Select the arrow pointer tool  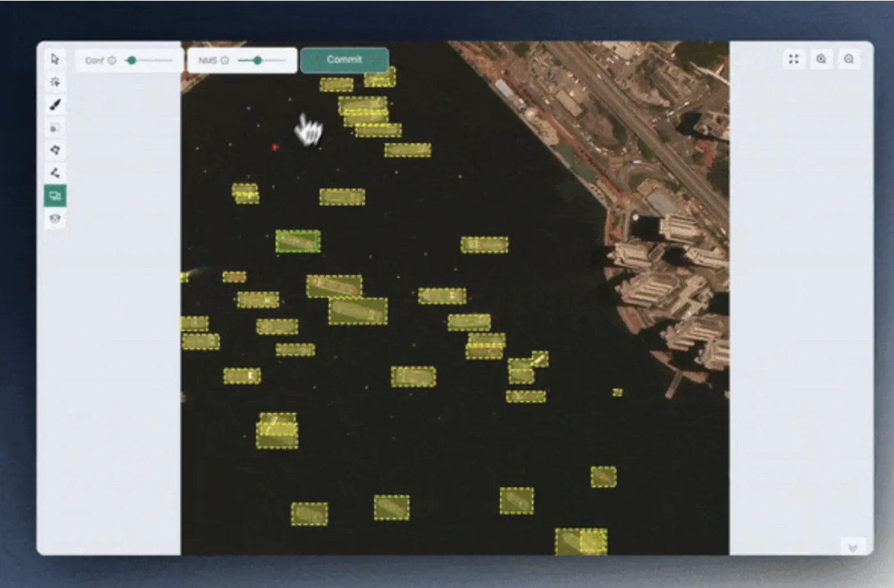[55, 59]
